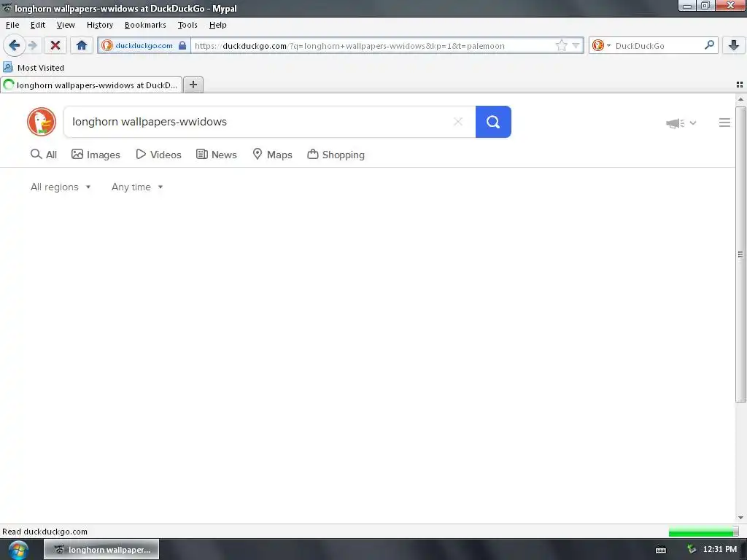Open the on-screen keyboard tray icon

click(661, 550)
